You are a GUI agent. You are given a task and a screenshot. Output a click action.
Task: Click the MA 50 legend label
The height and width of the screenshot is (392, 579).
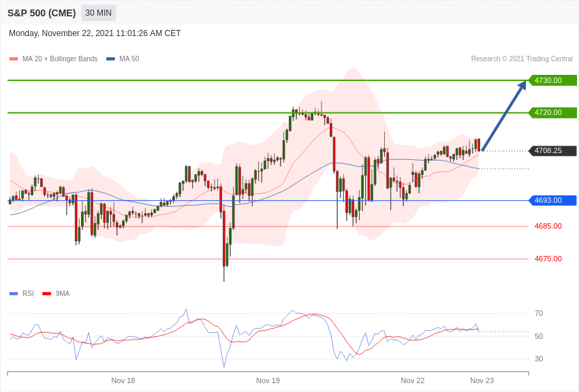click(129, 59)
